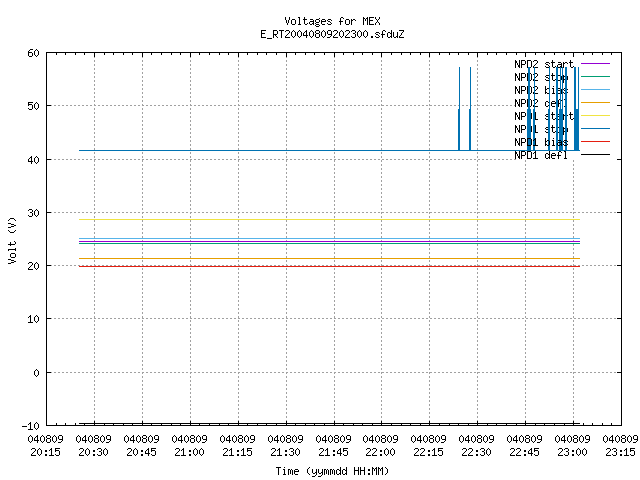Click the y-axis tick label 20
640x480 pixels.
coord(33,266)
